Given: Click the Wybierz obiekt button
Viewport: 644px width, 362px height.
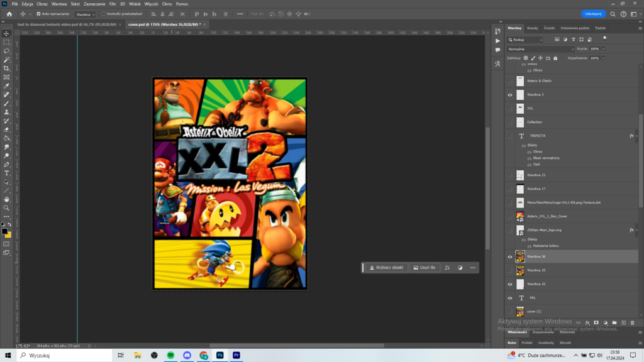Looking at the screenshot, I should click(x=387, y=268).
